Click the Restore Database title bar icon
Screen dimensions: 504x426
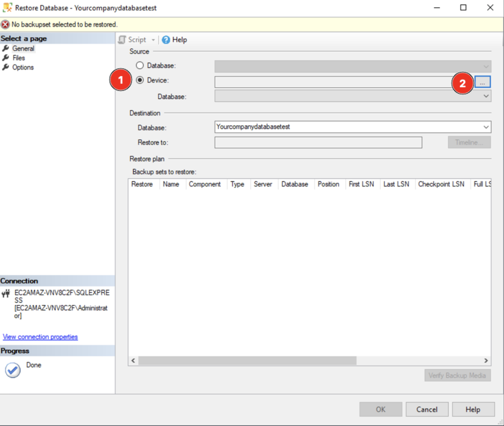point(7,8)
